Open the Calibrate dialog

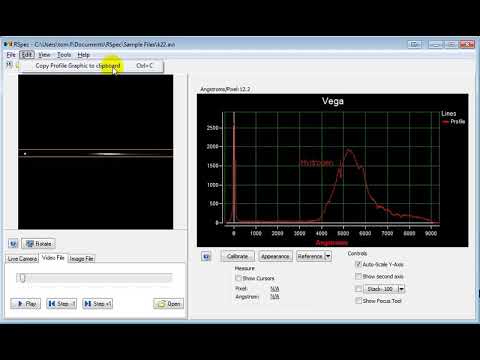[x=238, y=256]
